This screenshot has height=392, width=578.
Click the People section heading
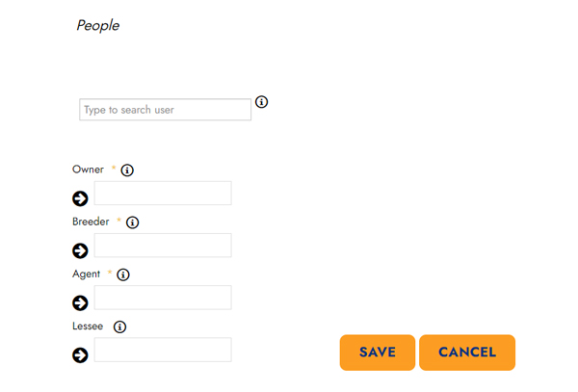coord(97,26)
